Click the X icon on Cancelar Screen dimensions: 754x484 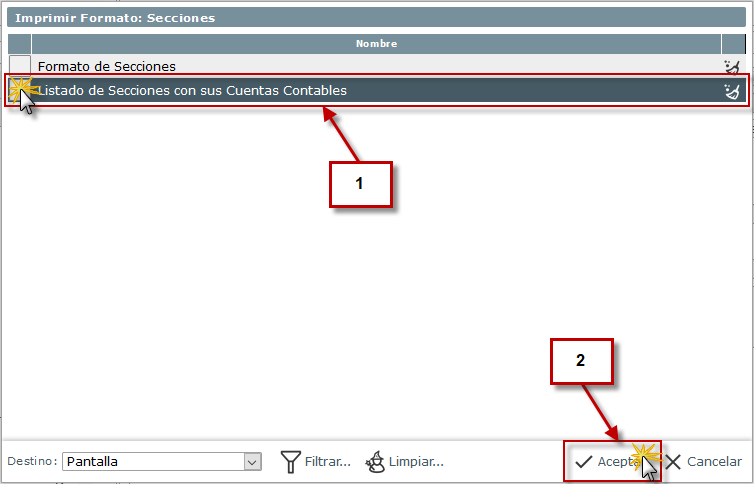tap(673, 462)
